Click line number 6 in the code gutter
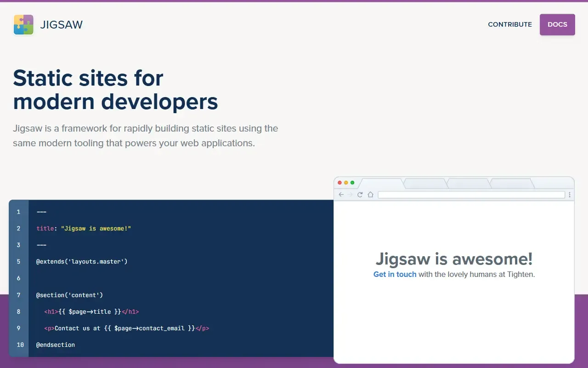588x368 pixels. (x=18, y=278)
